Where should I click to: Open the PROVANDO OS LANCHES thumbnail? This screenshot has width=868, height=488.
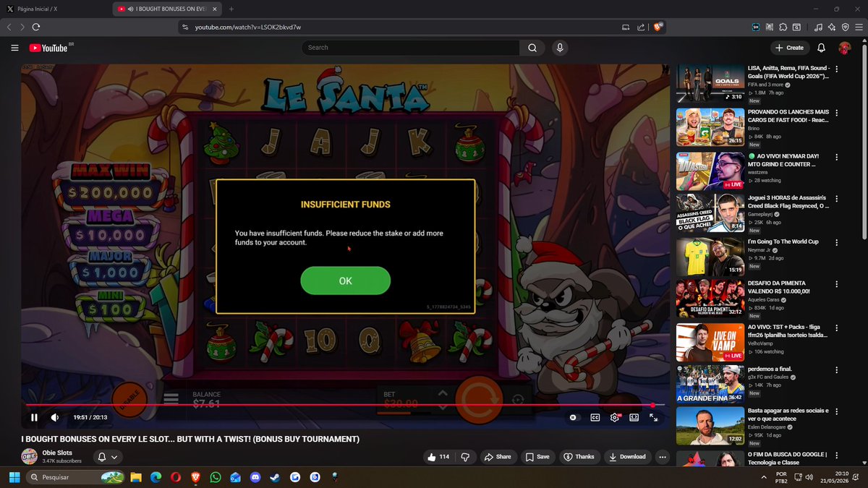point(710,127)
